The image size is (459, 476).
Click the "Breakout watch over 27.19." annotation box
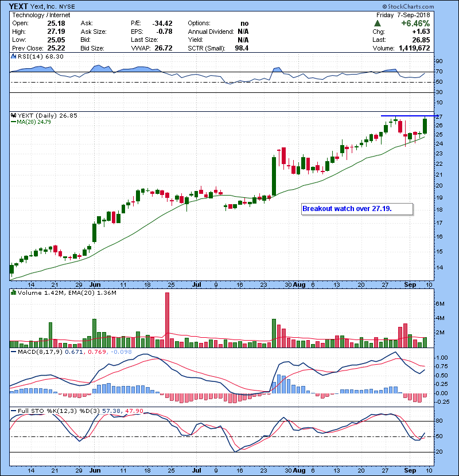[357, 209]
